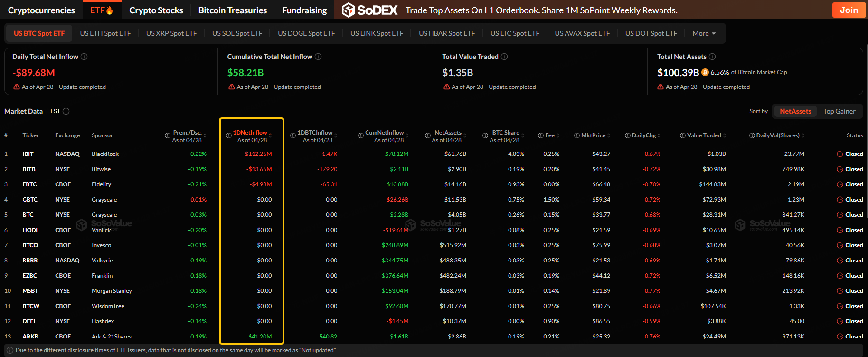Screen dimensions: 868x357
Task: Click the $100.39B Total Net Assets value
Action: (x=678, y=72)
